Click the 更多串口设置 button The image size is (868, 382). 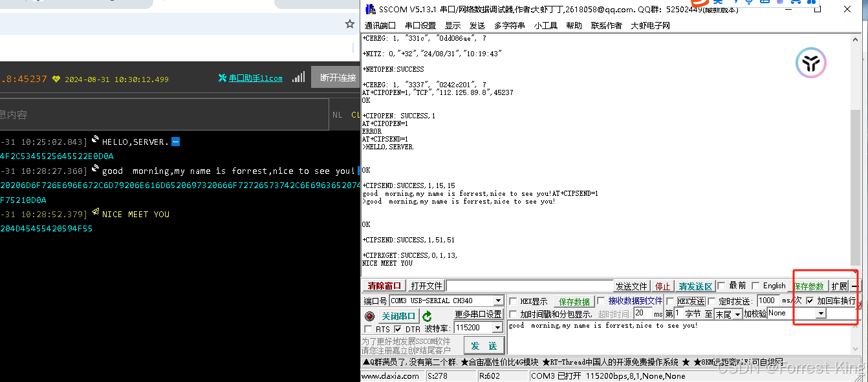point(479,314)
